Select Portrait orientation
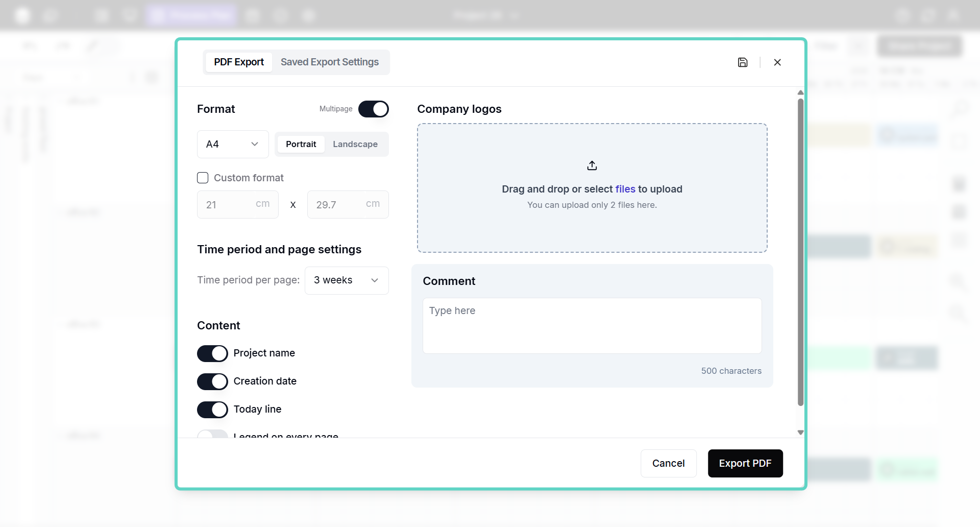980x527 pixels. 301,145
